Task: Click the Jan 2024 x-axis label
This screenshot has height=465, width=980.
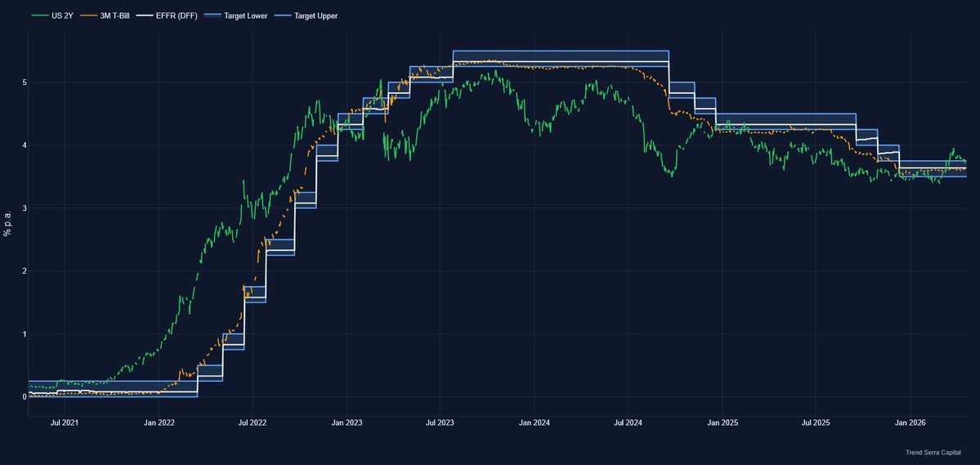Action: click(535, 423)
